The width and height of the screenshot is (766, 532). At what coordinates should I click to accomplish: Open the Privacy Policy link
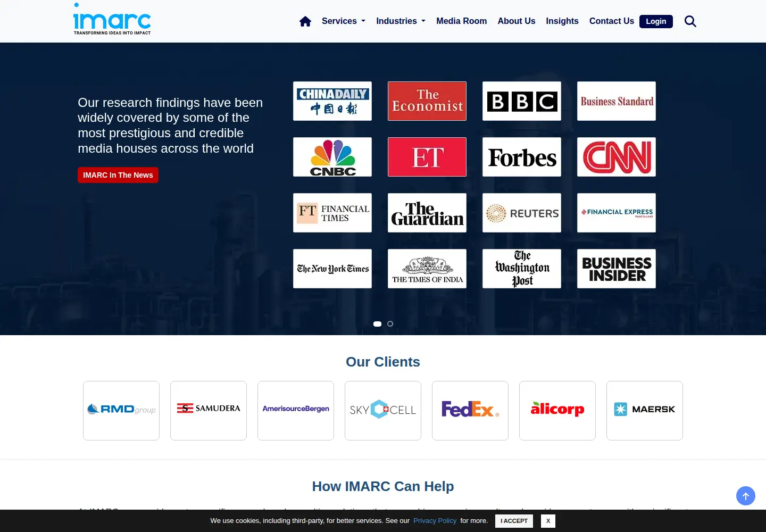pos(435,521)
